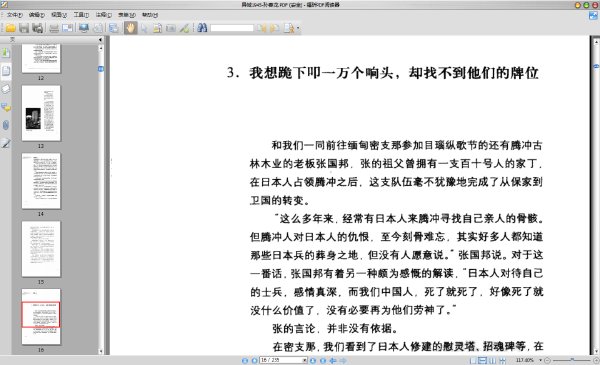
Task: Go to first page button
Action: point(245,360)
